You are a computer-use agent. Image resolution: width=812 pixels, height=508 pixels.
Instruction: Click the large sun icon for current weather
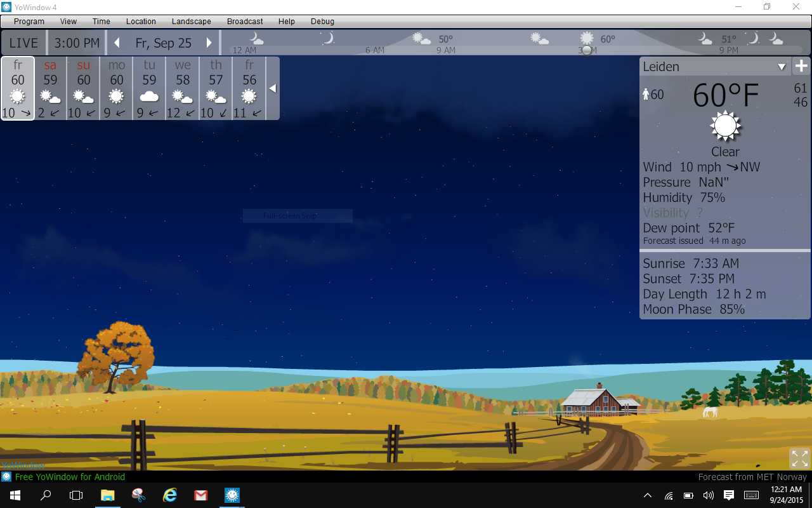click(725, 126)
